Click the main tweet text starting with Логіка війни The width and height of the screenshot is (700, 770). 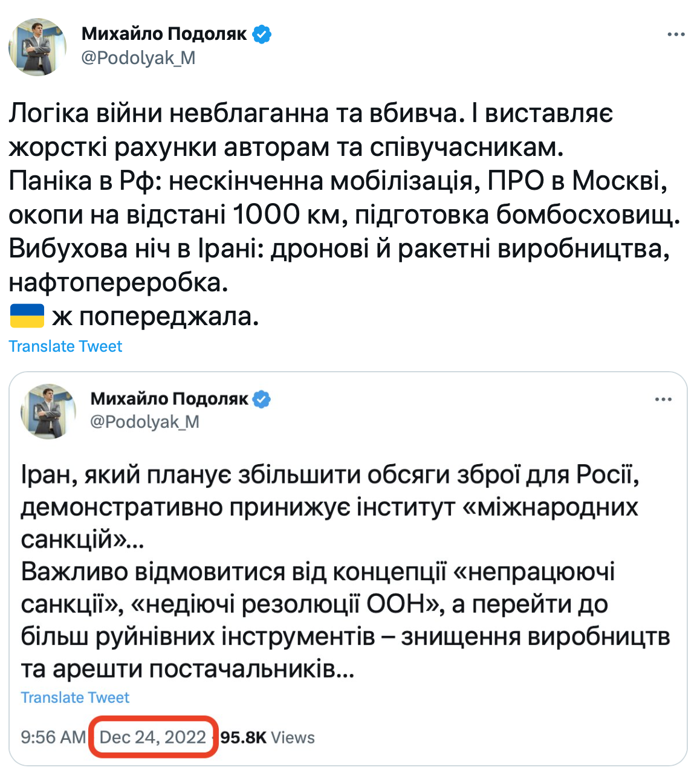[x=311, y=114]
